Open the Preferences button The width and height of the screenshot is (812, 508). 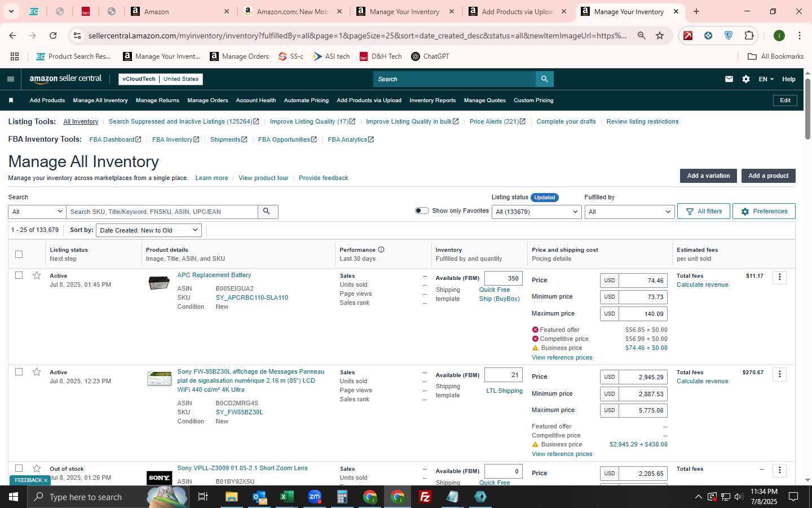pyautogui.click(x=764, y=212)
